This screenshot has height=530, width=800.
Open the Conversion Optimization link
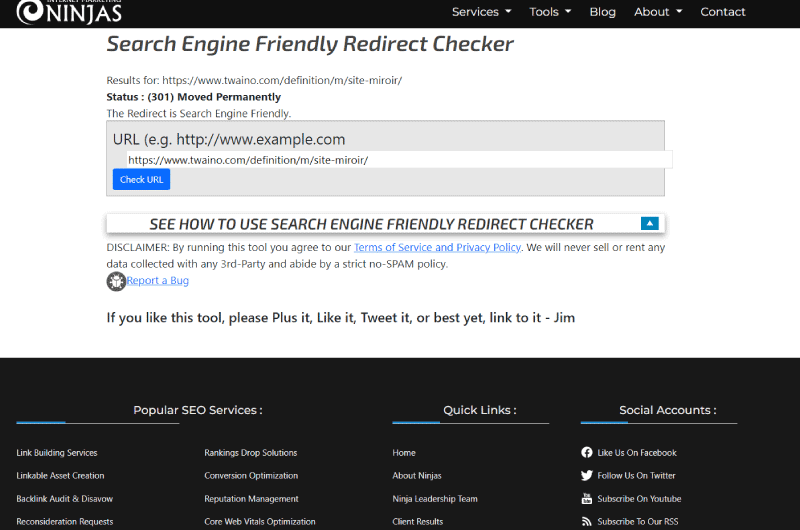coord(251,475)
